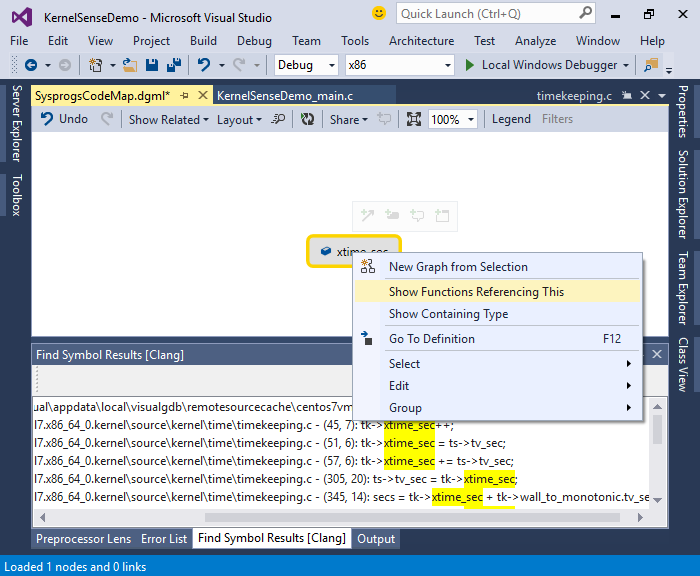This screenshot has width=700, height=576.
Task: Click the results horizontal scrollbar thumb
Action: (x=412, y=517)
